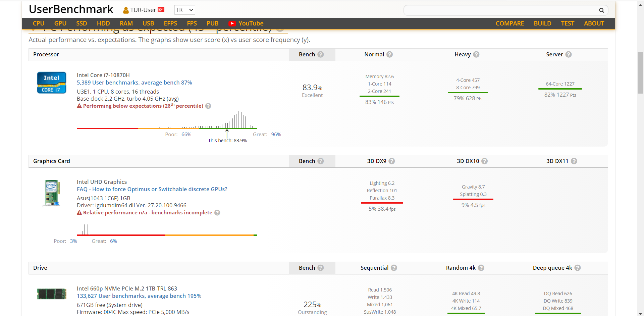Viewport: 644px width, 316px height.
Task: Click the processor Poor 66% value
Action: (186, 135)
